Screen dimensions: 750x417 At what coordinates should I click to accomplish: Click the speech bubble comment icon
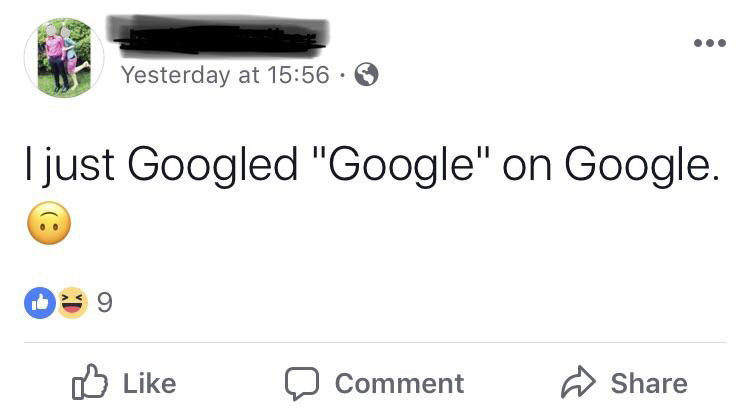pyautogui.click(x=300, y=383)
